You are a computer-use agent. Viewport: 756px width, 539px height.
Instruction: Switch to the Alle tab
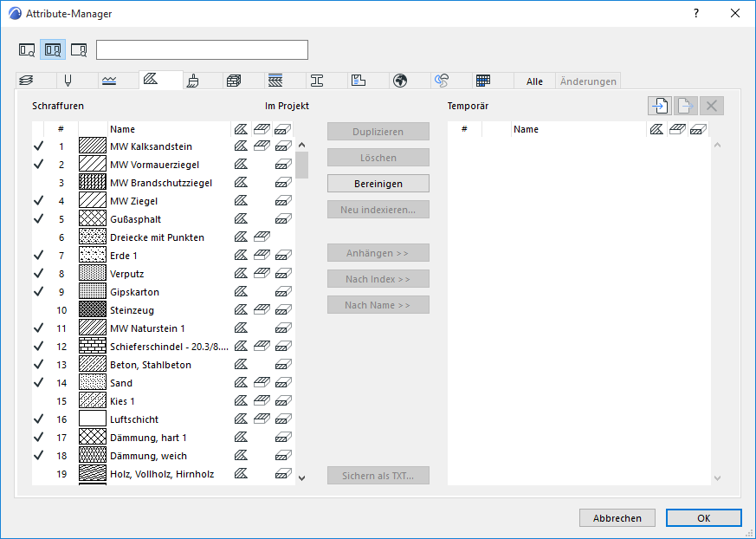click(x=534, y=81)
